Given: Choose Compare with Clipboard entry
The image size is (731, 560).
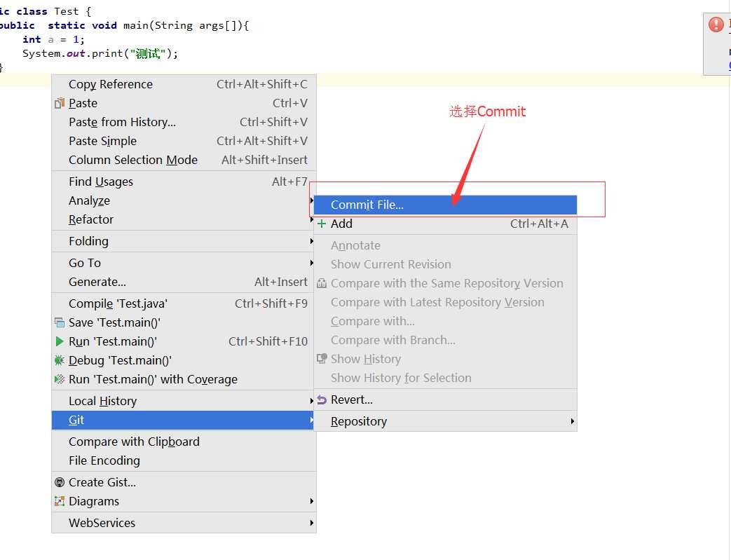Looking at the screenshot, I should [184, 442].
